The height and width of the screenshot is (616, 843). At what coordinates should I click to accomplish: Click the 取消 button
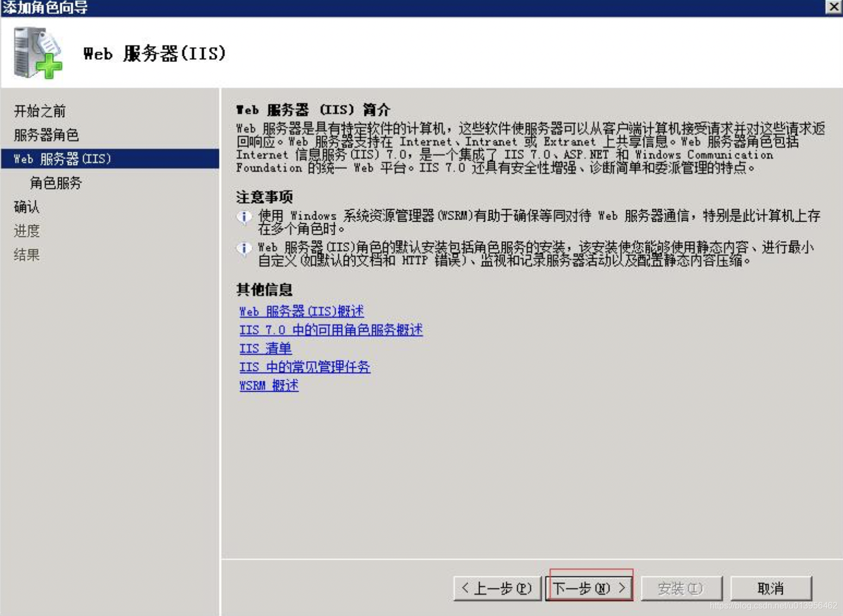(x=771, y=588)
